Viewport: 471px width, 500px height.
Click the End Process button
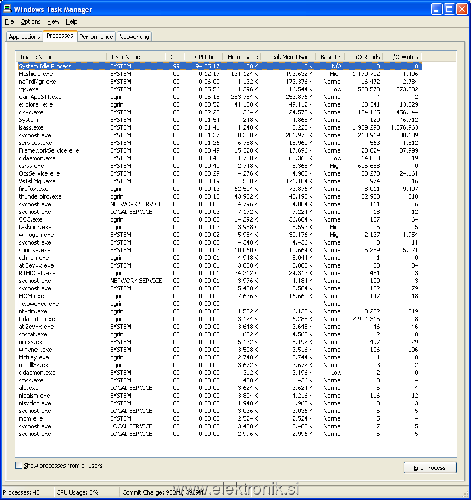[430, 468]
